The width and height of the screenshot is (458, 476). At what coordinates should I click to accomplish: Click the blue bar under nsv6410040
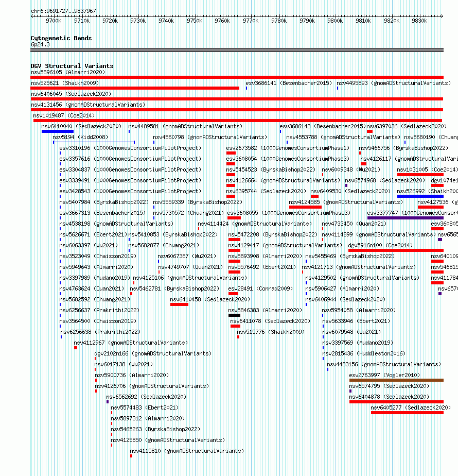(58, 131)
